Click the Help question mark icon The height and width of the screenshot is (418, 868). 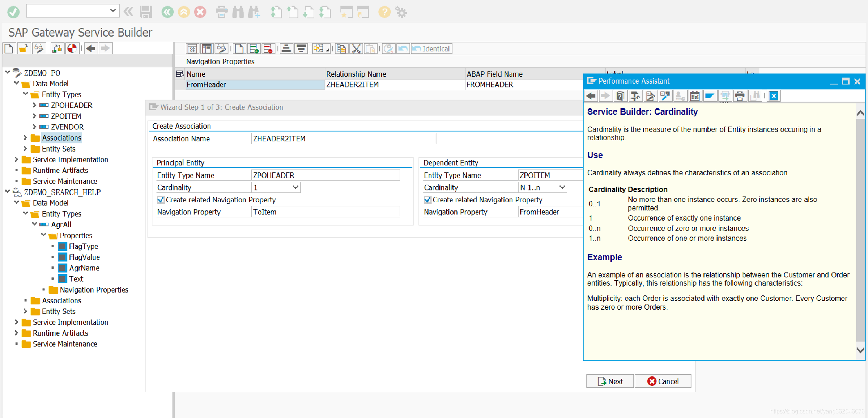[x=384, y=12]
